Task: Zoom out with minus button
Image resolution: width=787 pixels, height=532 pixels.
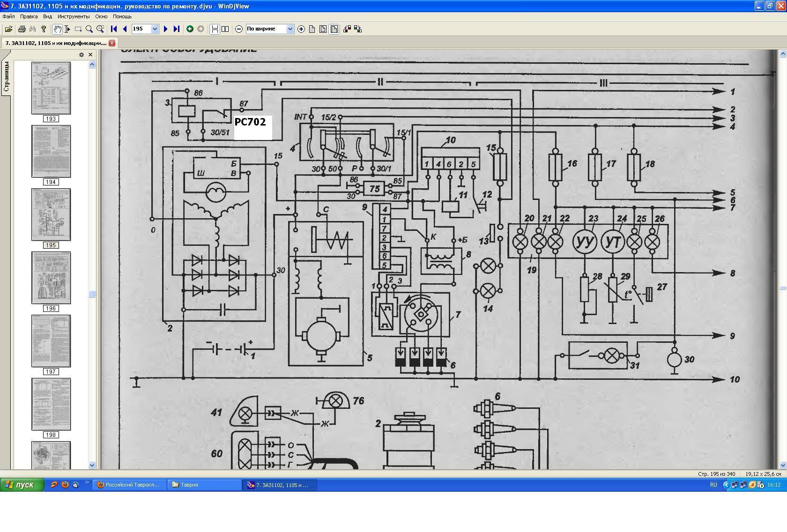Action: click(239, 29)
